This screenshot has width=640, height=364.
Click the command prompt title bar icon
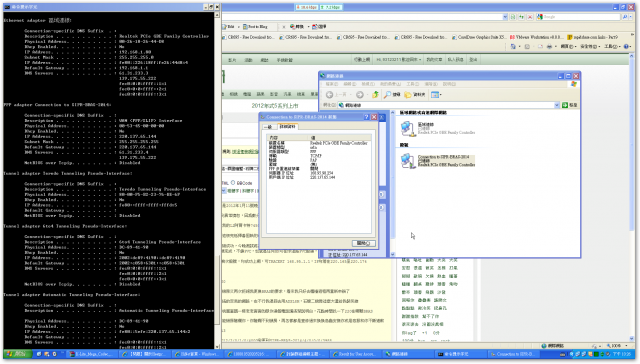tap(7, 7)
